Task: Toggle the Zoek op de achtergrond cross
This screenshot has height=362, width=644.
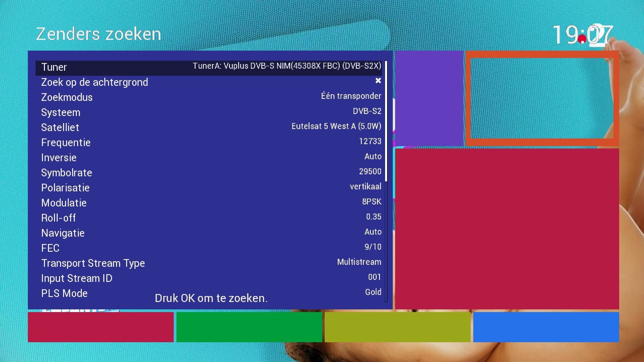Action: 378,80
